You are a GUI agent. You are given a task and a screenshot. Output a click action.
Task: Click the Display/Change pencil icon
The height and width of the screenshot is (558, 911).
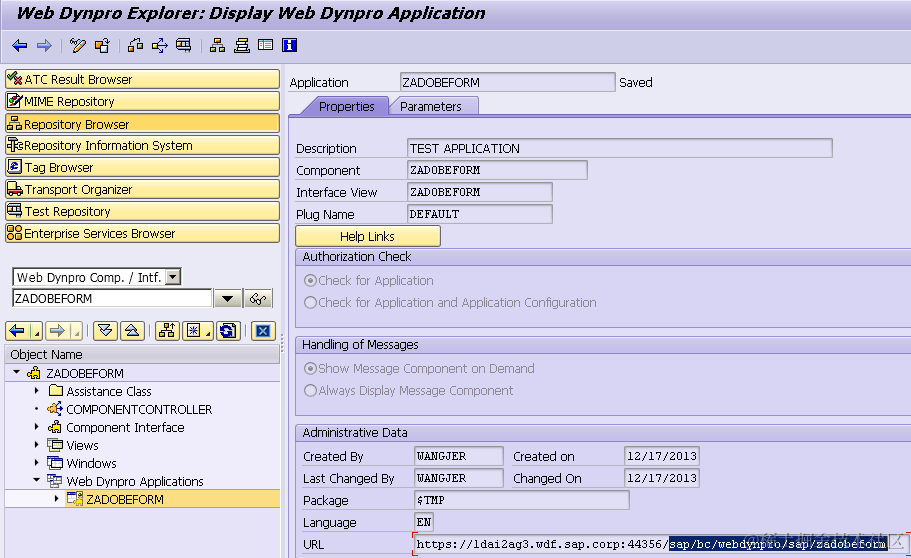(77, 45)
